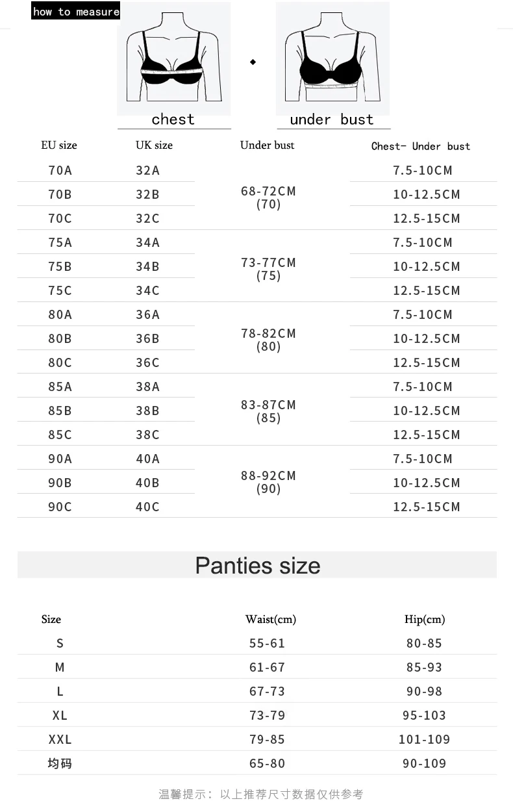Select the "under bust" caption under the image
The height and width of the screenshot is (812, 513).
pyautogui.click(x=332, y=120)
